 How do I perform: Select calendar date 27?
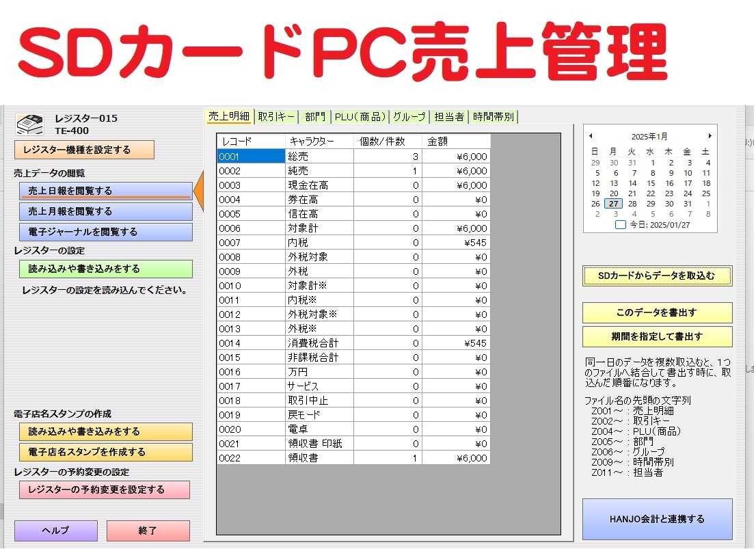click(613, 204)
